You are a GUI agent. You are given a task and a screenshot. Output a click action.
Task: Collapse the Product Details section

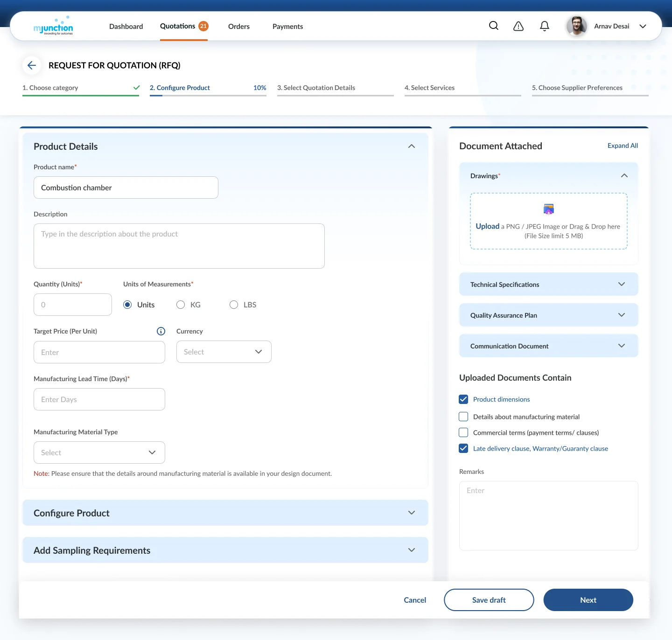point(412,146)
